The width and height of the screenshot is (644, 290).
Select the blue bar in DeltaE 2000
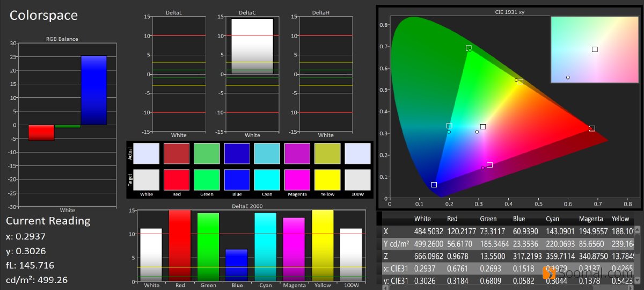click(x=237, y=266)
